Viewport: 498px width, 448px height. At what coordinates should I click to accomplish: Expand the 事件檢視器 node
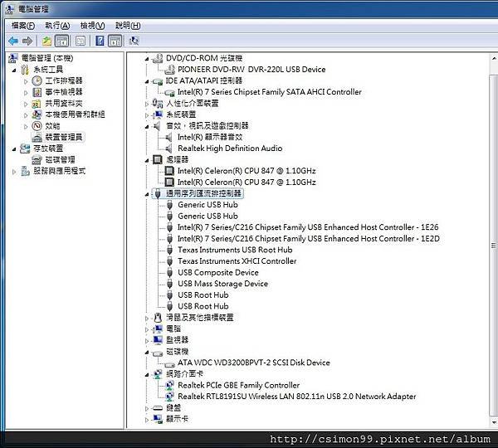pyautogui.click(x=26, y=93)
